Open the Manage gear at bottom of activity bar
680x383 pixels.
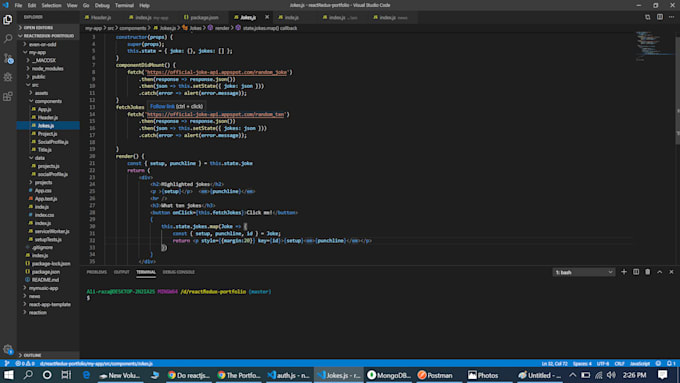[x=8, y=349]
